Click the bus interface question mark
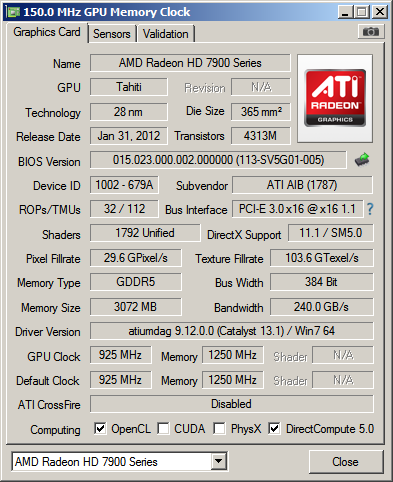Image resolution: width=393 pixels, height=482 pixels. coord(370,209)
